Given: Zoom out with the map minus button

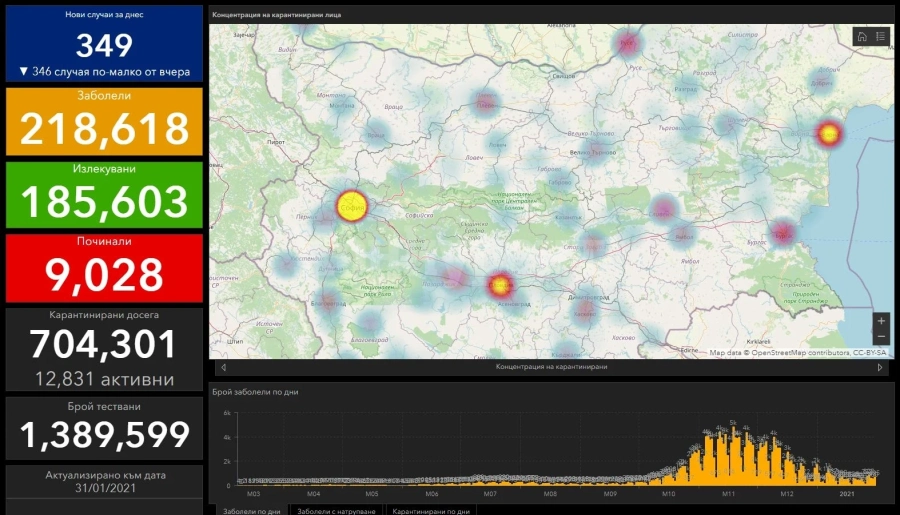Looking at the screenshot, I should pyautogui.click(x=881, y=336).
